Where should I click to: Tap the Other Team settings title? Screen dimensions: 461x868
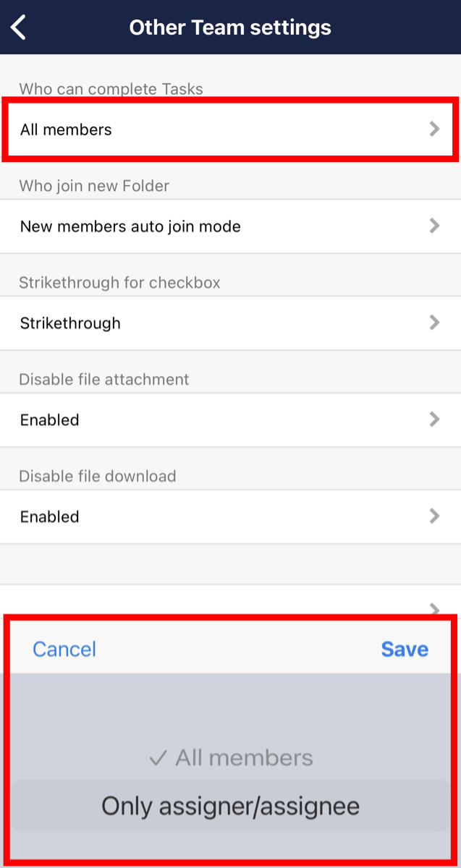tap(230, 27)
